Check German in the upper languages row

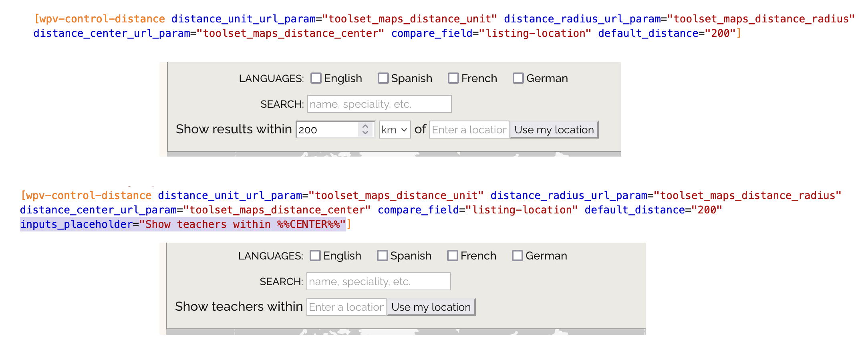[x=518, y=78]
